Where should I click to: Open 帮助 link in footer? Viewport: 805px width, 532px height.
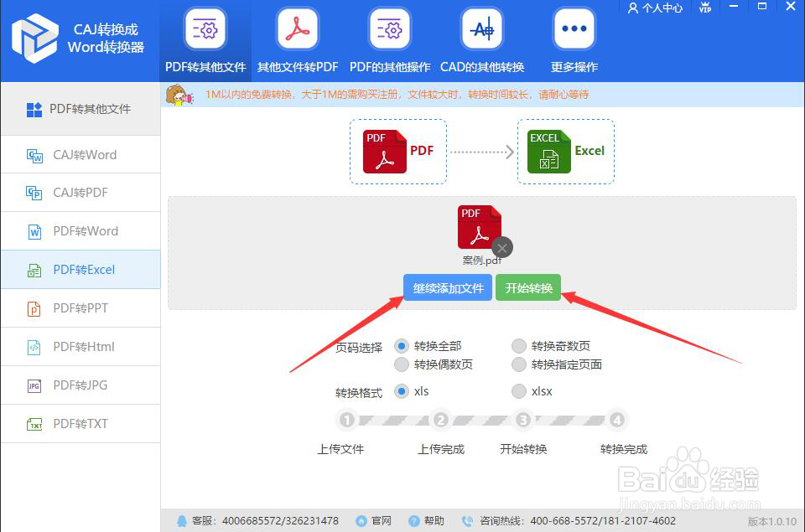pyautogui.click(x=427, y=521)
